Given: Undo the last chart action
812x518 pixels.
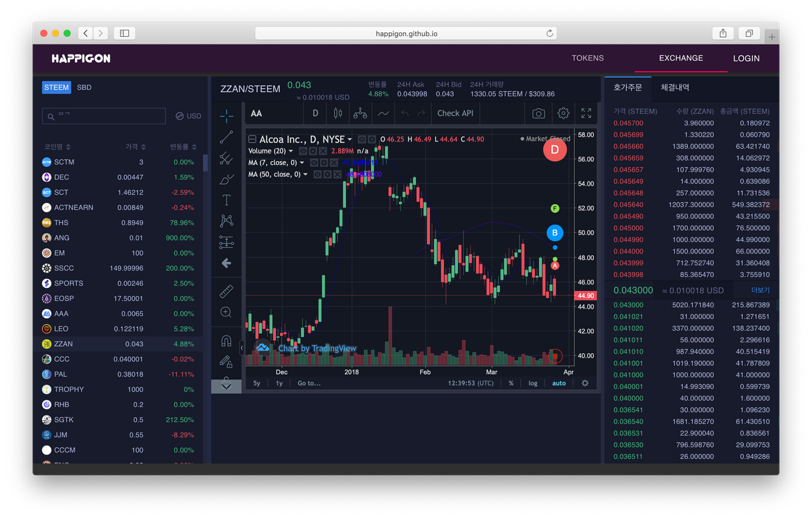Looking at the screenshot, I should coord(405,113).
